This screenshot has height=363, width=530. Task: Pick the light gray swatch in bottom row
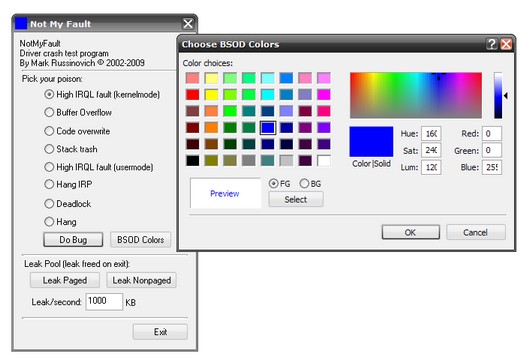[x=286, y=161]
